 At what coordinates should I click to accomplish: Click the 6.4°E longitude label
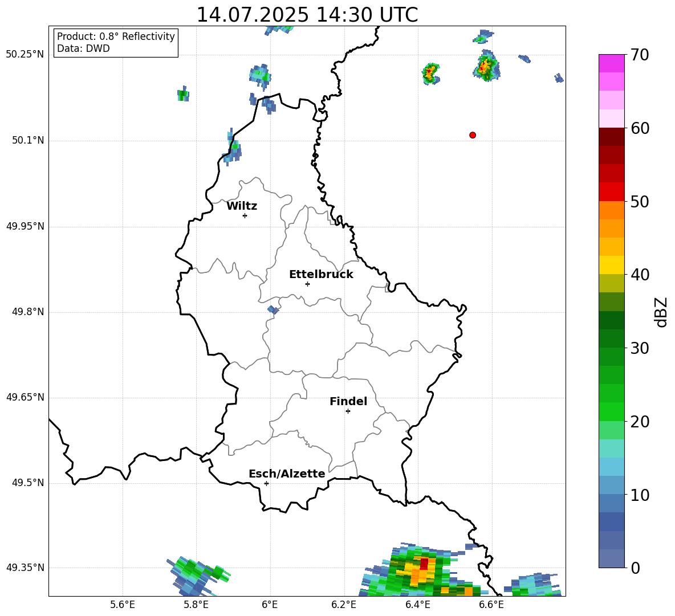pyautogui.click(x=417, y=605)
